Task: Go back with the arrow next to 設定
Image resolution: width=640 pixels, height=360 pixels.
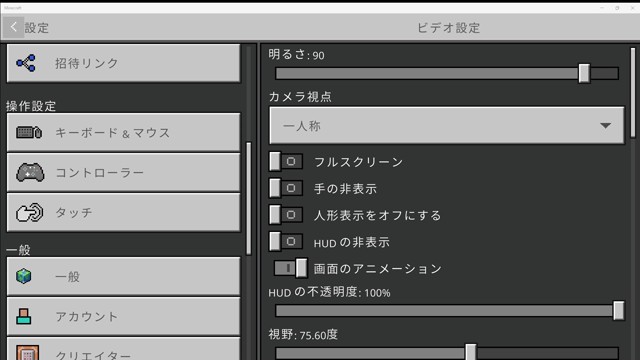Action: pyautogui.click(x=13, y=27)
